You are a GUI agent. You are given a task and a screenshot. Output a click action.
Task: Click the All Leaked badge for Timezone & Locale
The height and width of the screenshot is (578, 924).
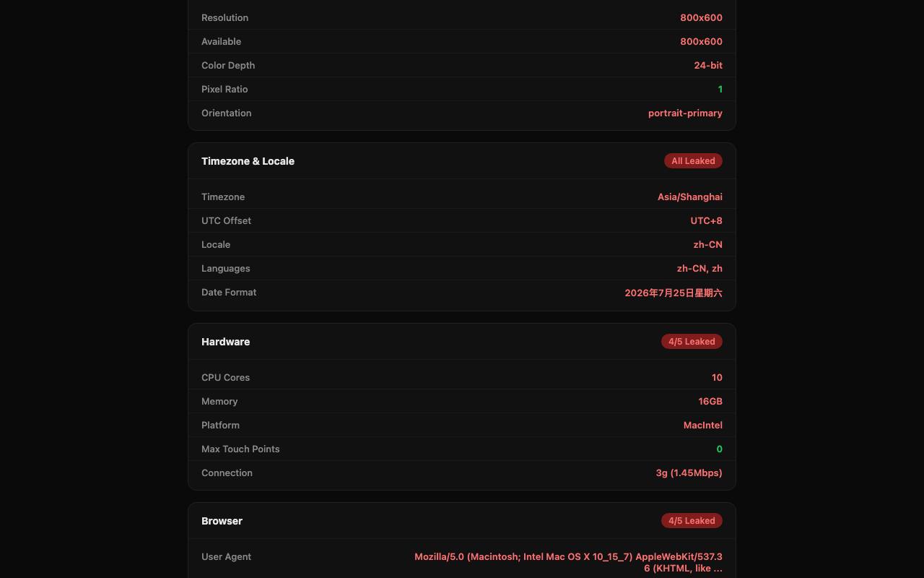pos(693,161)
